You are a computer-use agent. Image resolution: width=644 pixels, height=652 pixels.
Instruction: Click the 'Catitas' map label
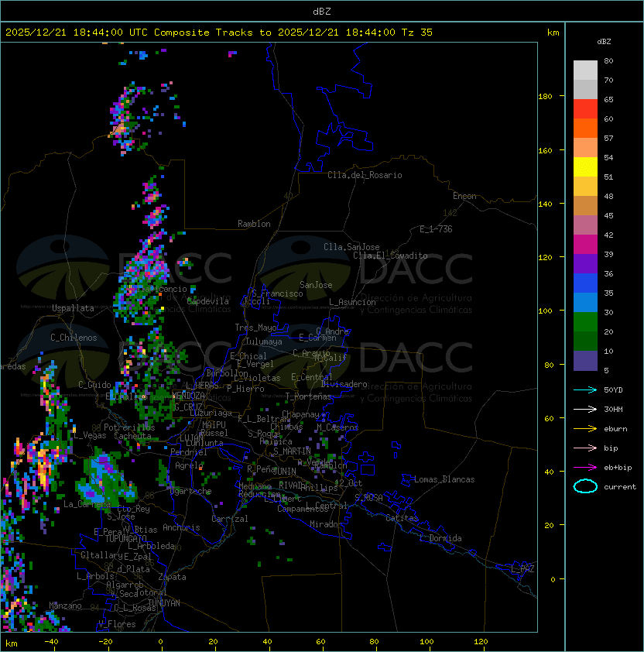tap(402, 518)
